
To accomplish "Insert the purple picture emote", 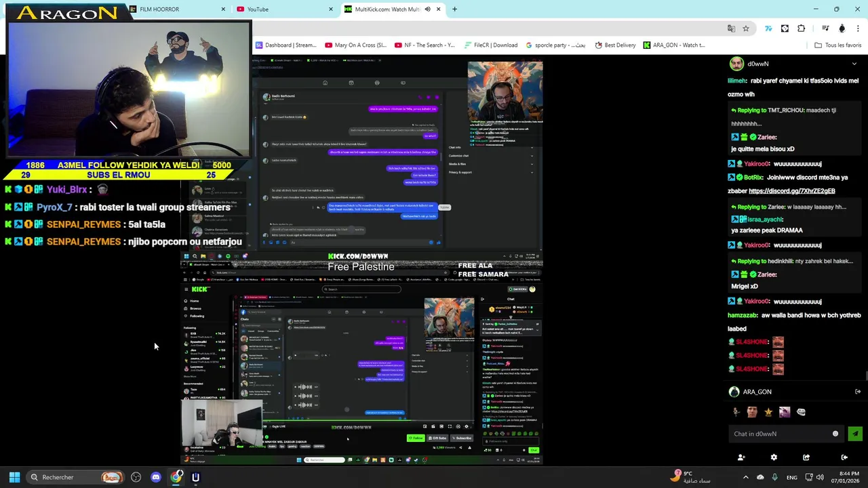I will pos(785,411).
